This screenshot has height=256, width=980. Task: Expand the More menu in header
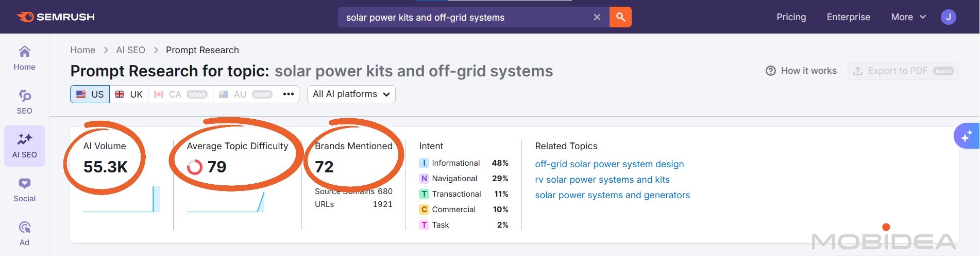point(908,17)
